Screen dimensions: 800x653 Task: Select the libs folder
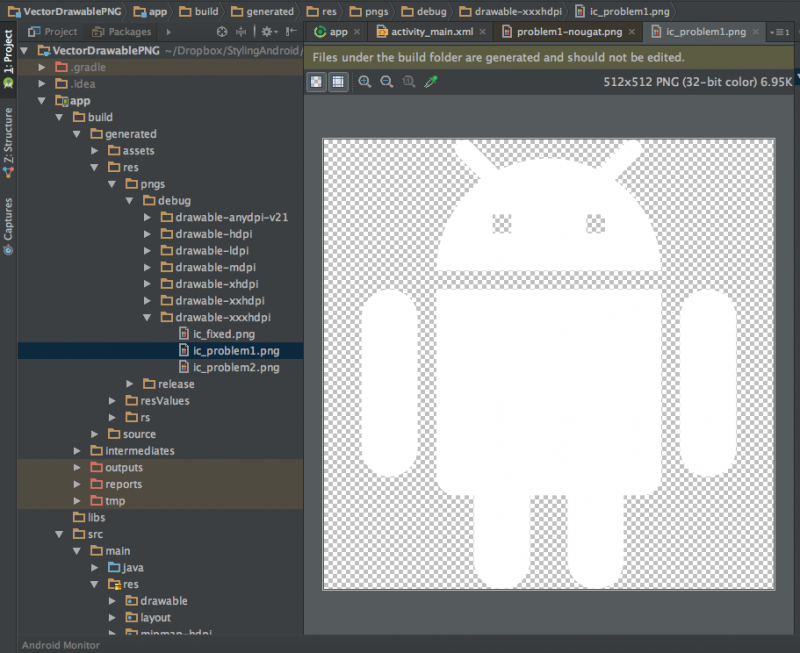pos(89,518)
